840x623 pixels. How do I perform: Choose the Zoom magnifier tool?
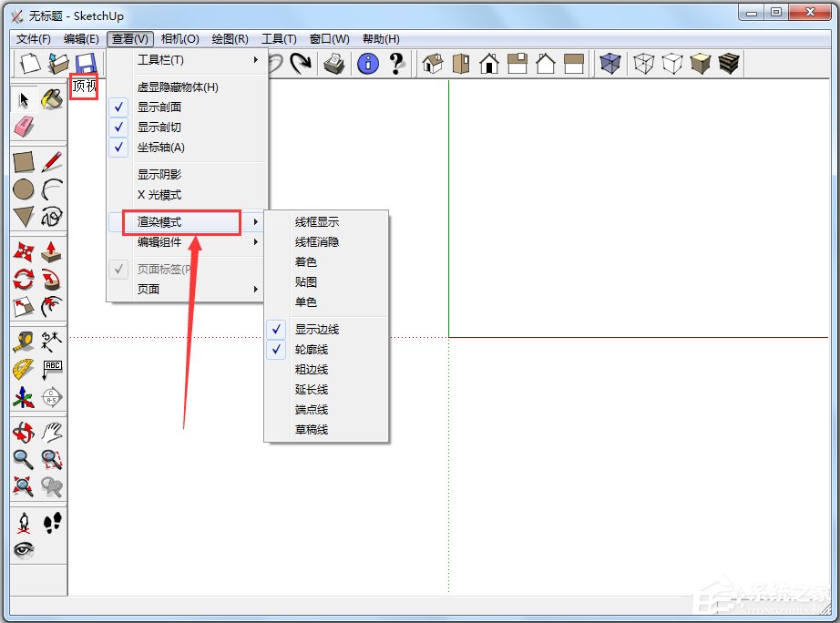(x=24, y=459)
